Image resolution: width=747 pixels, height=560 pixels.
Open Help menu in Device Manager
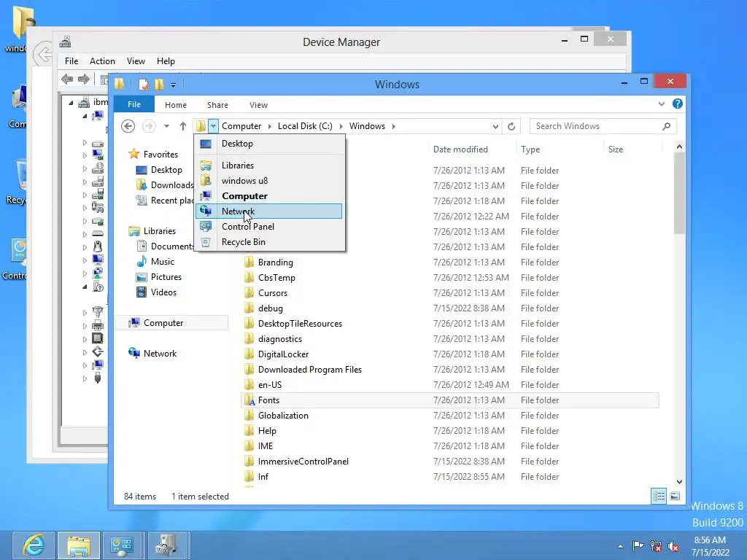(x=166, y=61)
